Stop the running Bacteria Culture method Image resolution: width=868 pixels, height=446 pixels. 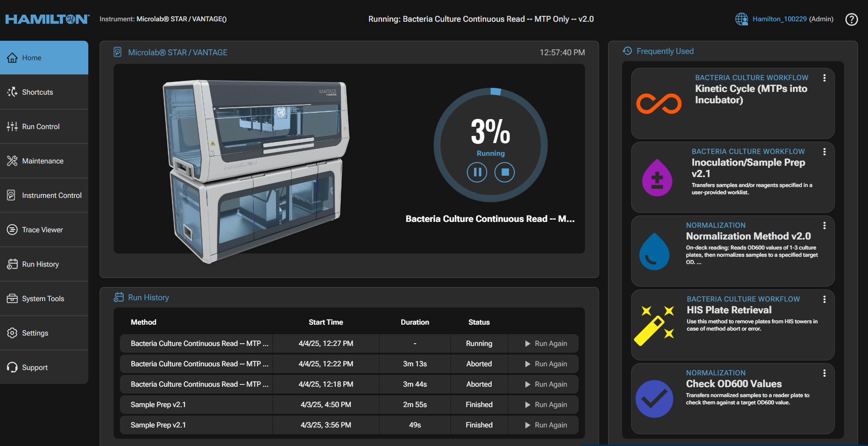(504, 172)
